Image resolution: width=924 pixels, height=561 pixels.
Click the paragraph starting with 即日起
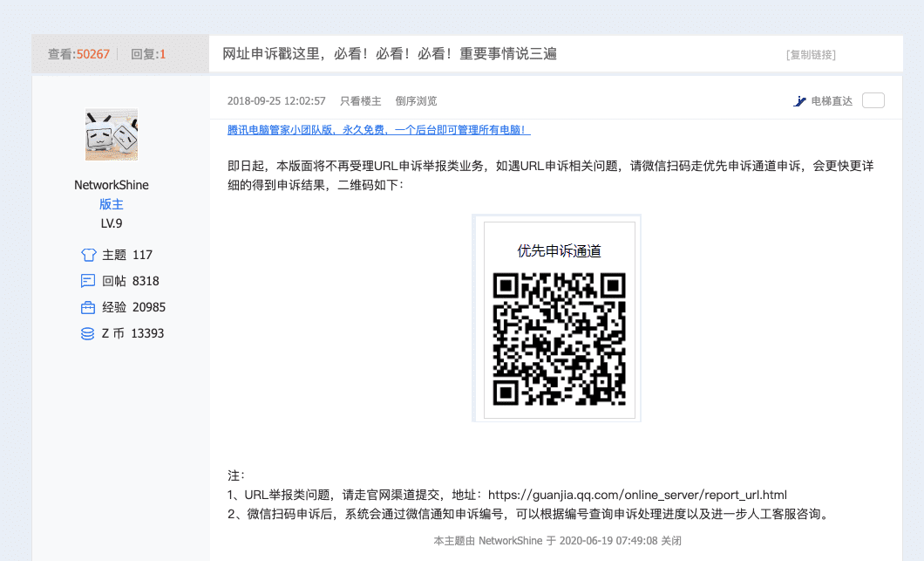point(550,175)
